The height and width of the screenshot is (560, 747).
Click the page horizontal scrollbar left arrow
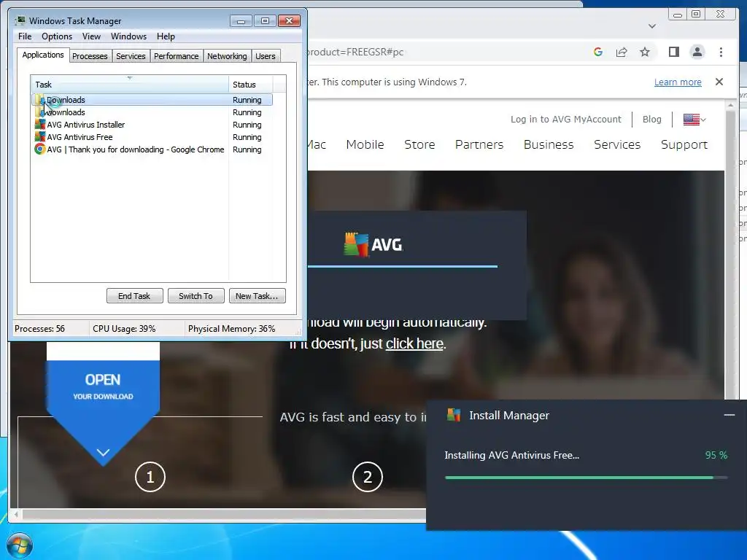point(16,514)
